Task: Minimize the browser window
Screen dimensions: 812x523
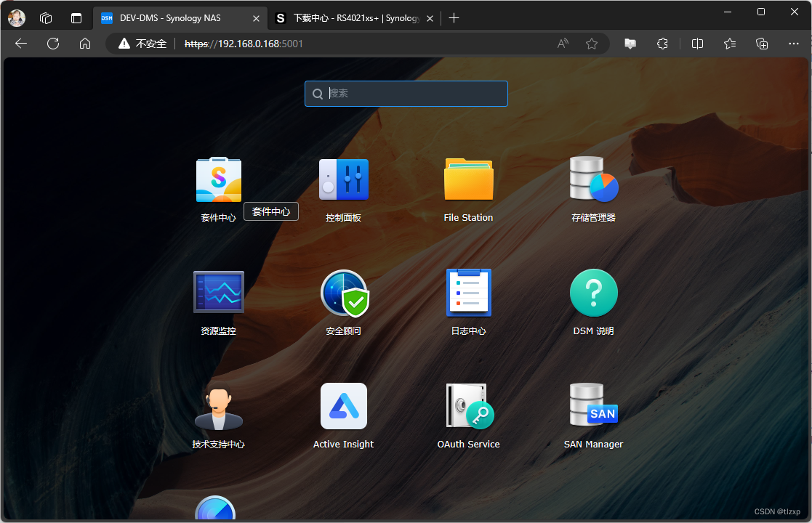Action: pos(728,12)
